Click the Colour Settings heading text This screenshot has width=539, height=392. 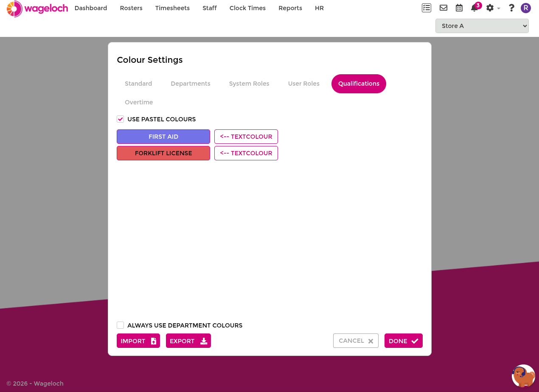point(150,60)
